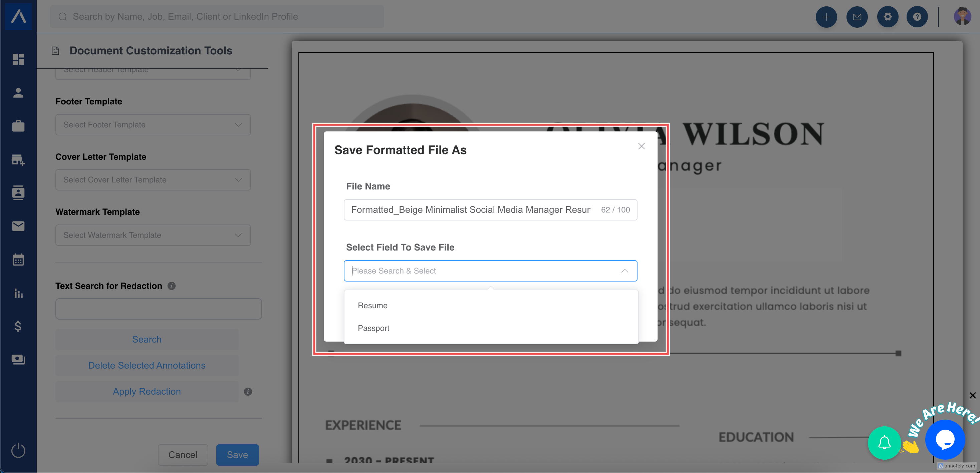Select the Passport option from the list
Image resolution: width=980 pixels, height=473 pixels.
pyautogui.click(x=373, y=328)
